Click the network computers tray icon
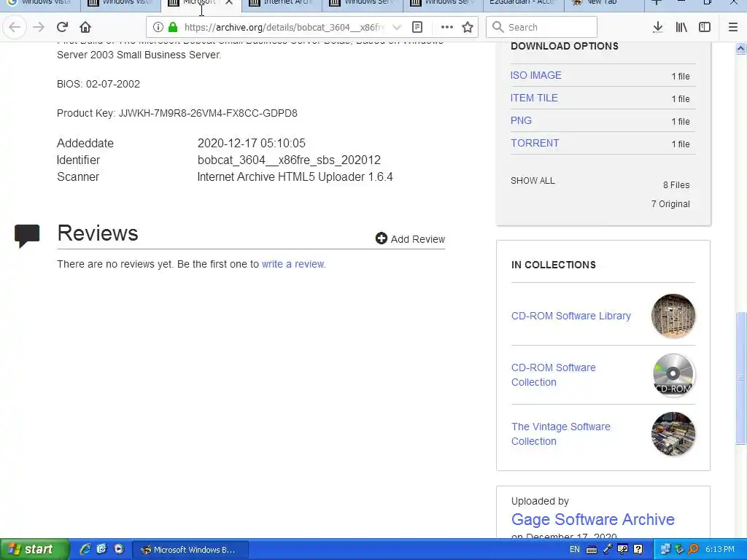Image resolution: width=747 pixels, height=560 pixels. [665, 550]
